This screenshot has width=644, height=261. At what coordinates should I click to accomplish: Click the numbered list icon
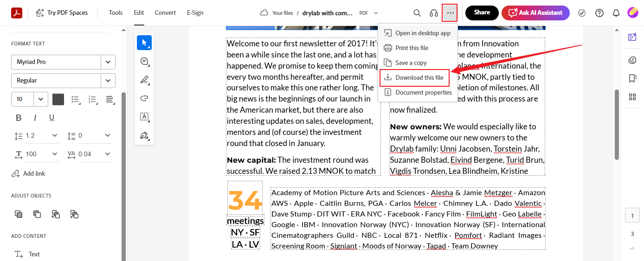click(93, 99)
